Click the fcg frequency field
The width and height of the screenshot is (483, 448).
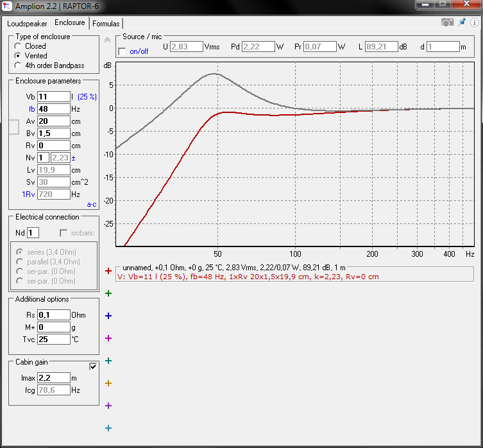[x=54, y=390]
